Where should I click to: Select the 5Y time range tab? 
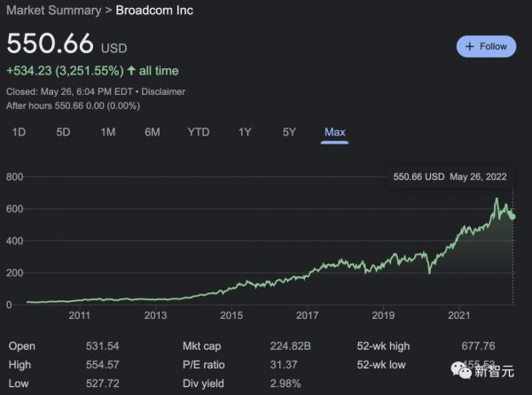(x=289, y=132)
